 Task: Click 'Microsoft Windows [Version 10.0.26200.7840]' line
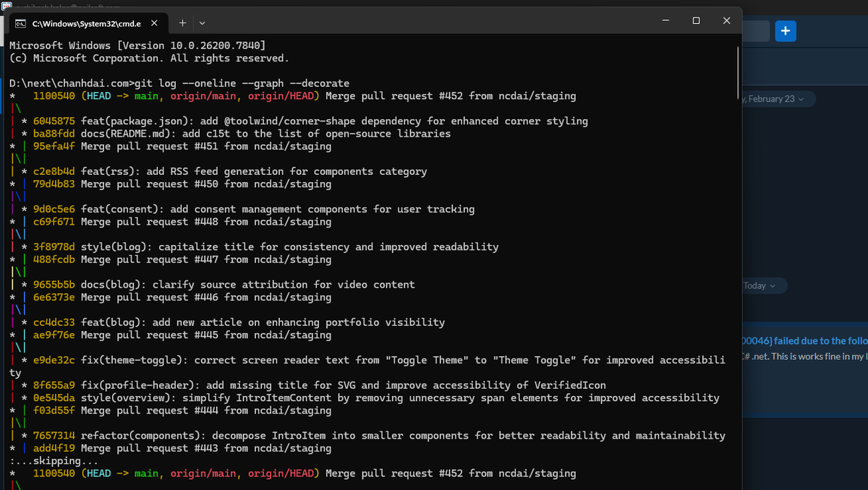(137, 46)
